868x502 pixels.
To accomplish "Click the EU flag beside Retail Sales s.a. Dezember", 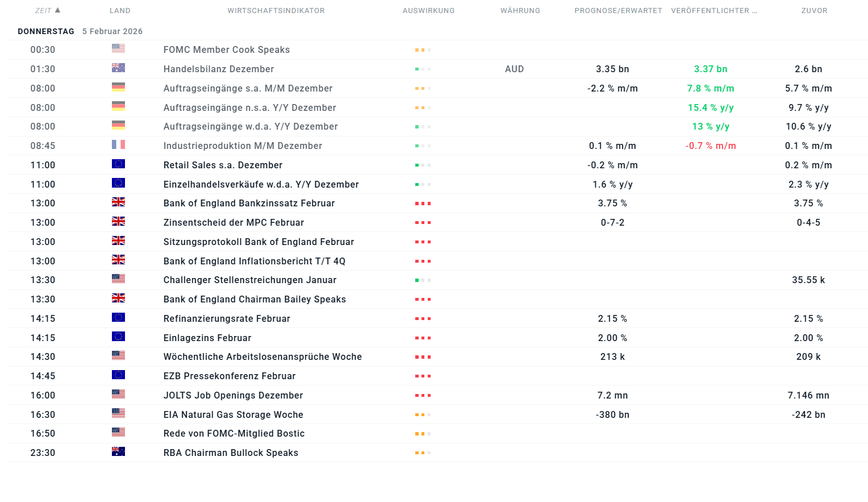I will click(118, 164).
